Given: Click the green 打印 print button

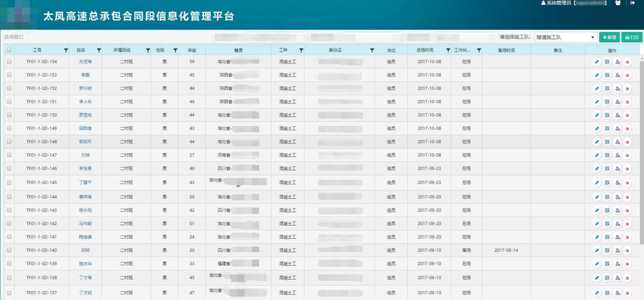Looking at the screenshot, I should (632, 37).
